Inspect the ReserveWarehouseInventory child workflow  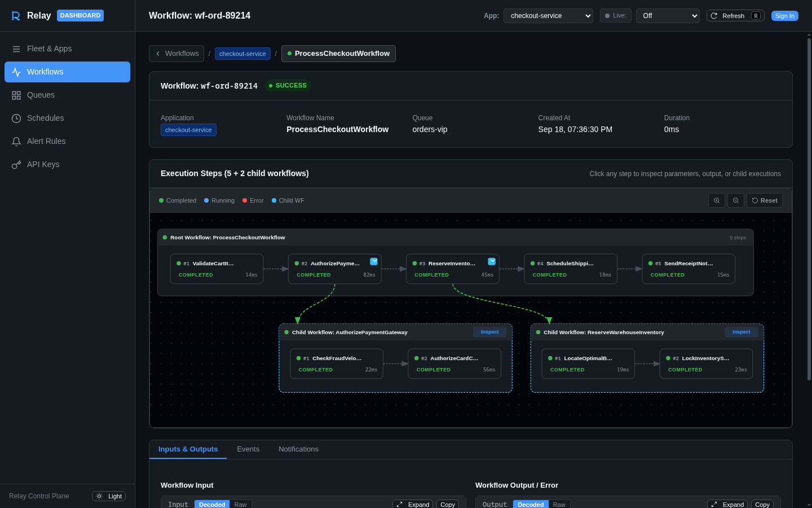(742, 332)
